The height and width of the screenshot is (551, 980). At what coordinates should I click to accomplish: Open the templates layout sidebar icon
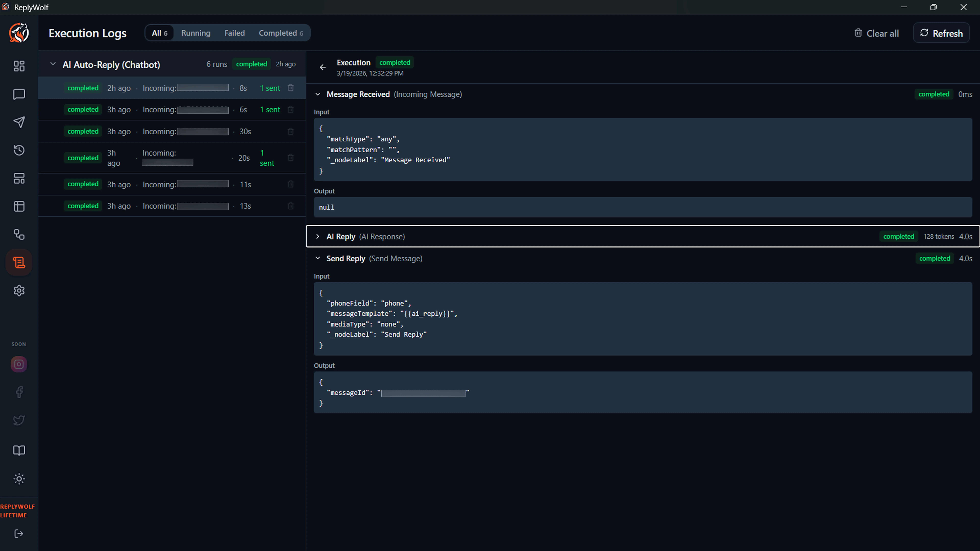click(x=19, y=178)
